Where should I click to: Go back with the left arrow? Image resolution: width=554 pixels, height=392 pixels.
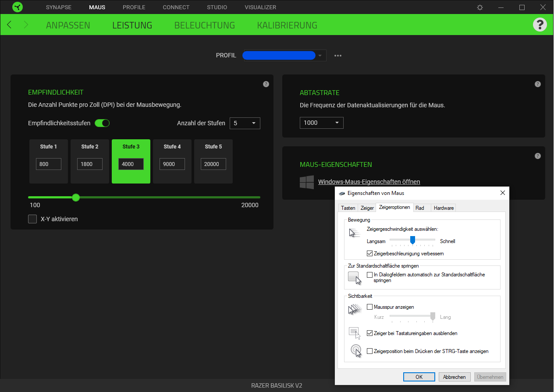pos(9,25)
